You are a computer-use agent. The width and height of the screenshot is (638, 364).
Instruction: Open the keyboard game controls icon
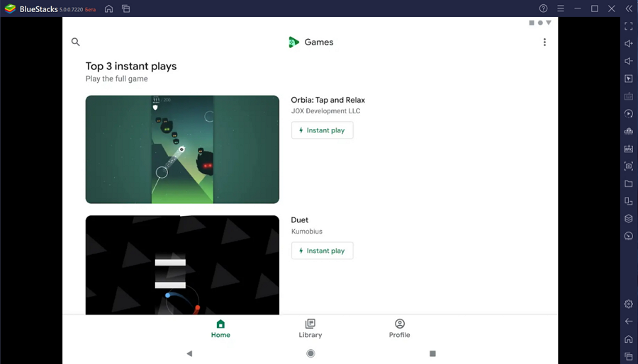(629, 96)
